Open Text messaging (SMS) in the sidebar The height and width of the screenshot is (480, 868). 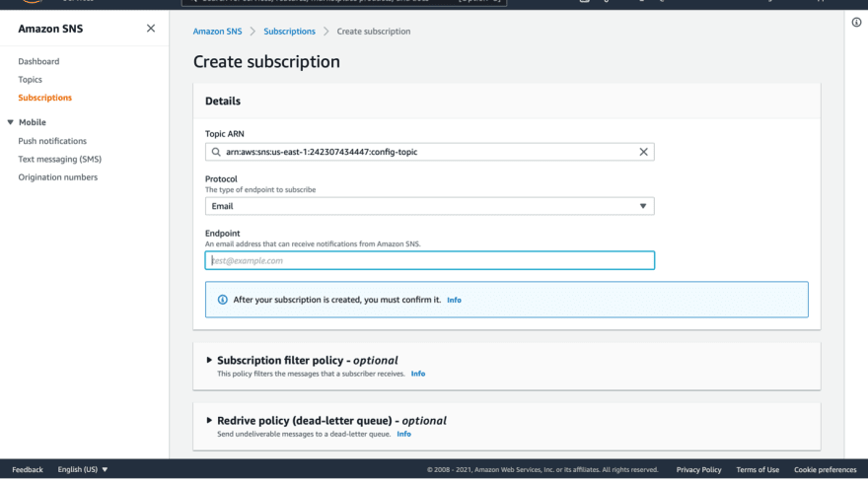60,160
